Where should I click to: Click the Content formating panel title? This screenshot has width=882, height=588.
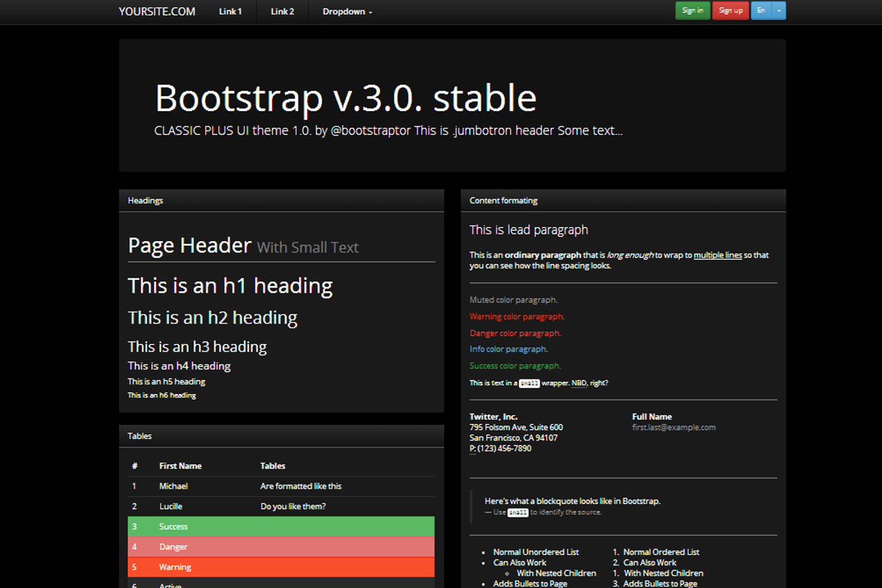[503, 200]
